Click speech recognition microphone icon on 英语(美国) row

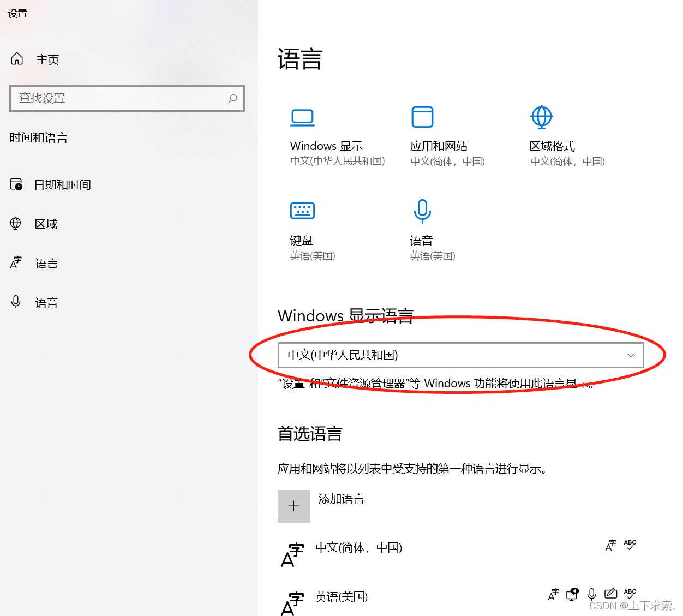click(591, 594)
